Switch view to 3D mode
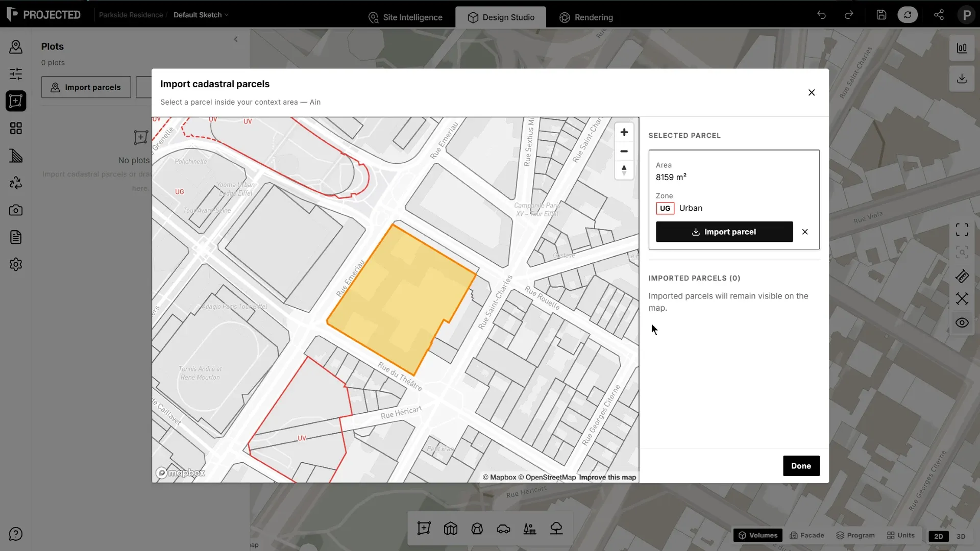 (x=961, y=536)
